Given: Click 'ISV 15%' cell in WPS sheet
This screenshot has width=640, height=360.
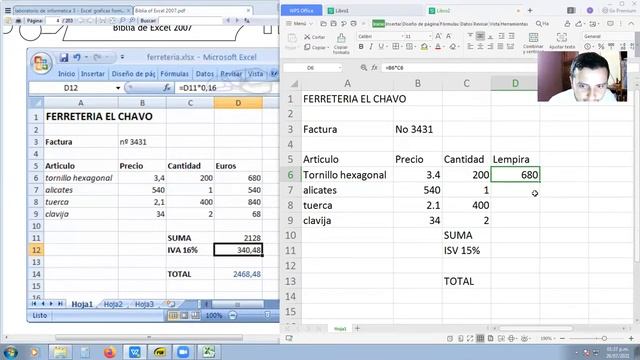Looking at the screenshot, I should pyautogui.click(x=466, y=251).
